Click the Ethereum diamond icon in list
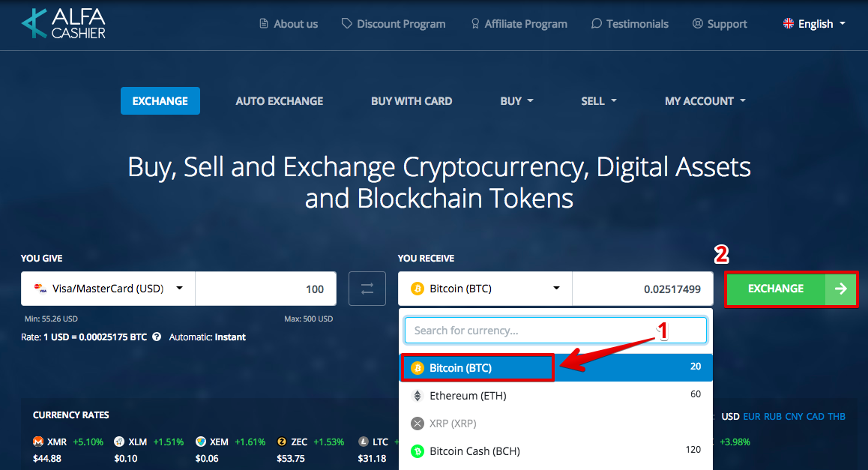Viewport: 868px width, 470px height. point(418,395)
